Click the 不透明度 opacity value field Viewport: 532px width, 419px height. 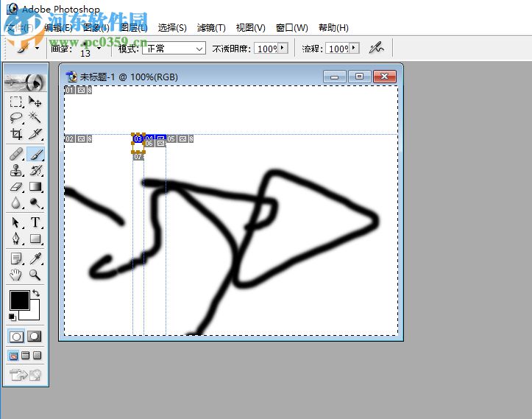(266, 49)
